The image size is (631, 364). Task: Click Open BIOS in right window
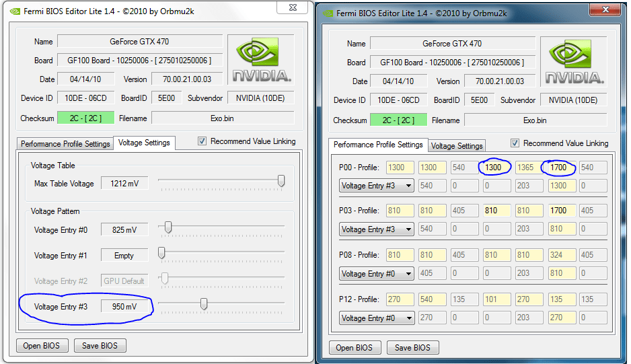coord(355,348)
